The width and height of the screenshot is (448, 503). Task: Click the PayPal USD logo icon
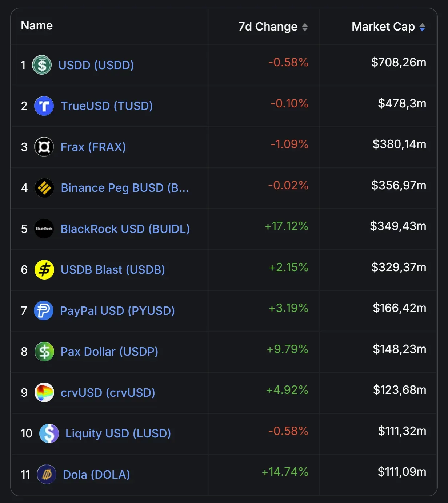[44, 311]
